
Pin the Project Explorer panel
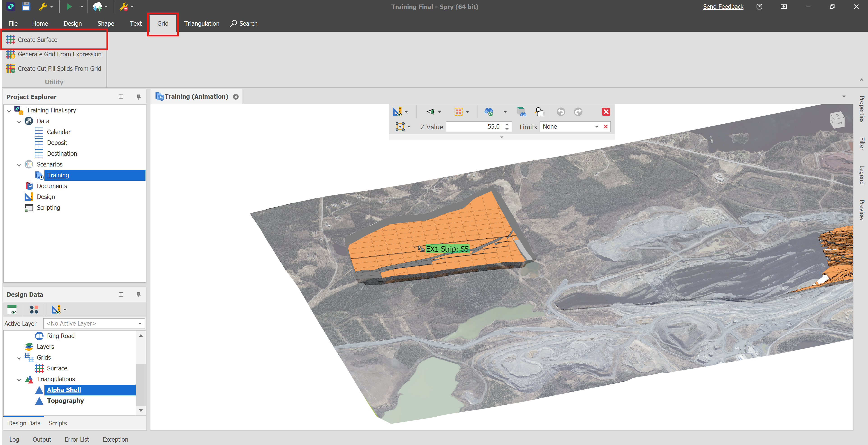pyautogui.click(x=139, y=97)
